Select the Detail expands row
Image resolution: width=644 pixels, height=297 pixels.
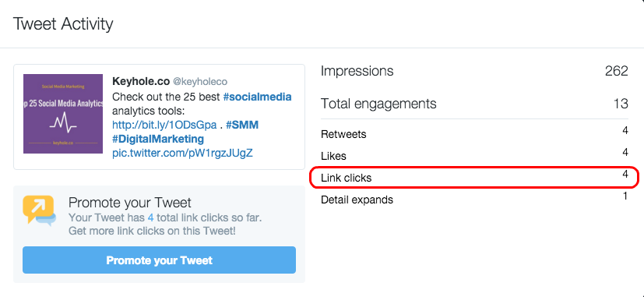[x=474, y=200]
